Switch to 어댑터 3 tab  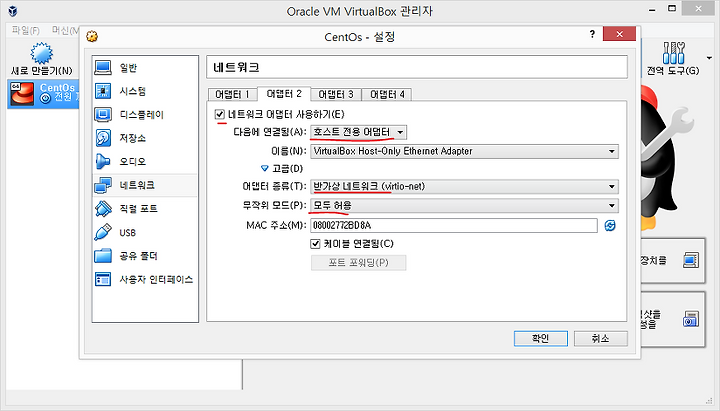tap(336, 95)
